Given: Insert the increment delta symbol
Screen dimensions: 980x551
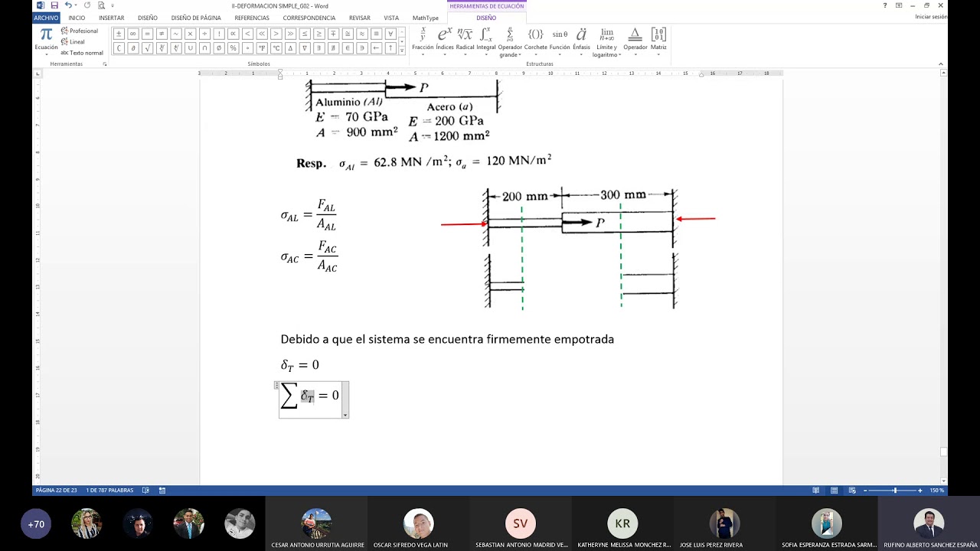Looking at the screenshot, I should click(x=290, y=48).
